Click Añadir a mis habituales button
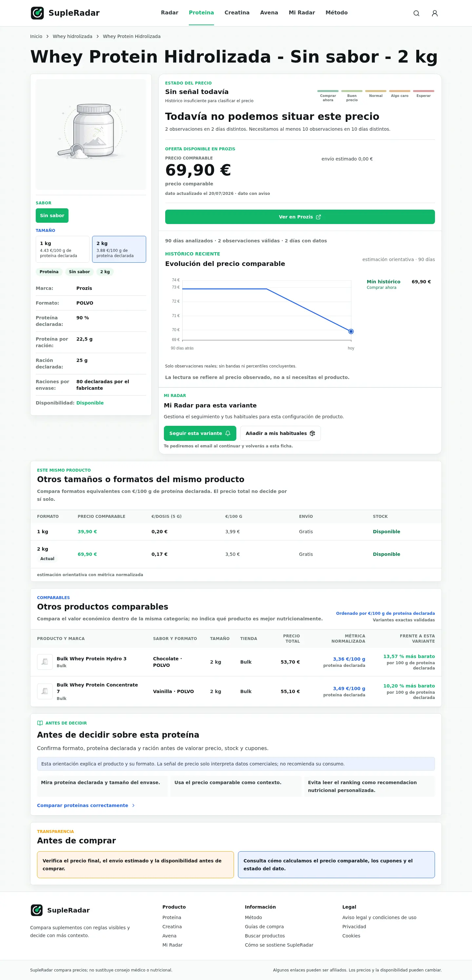Image resolution: width=472 pixels, height=980 pixels. click(280, 433)
